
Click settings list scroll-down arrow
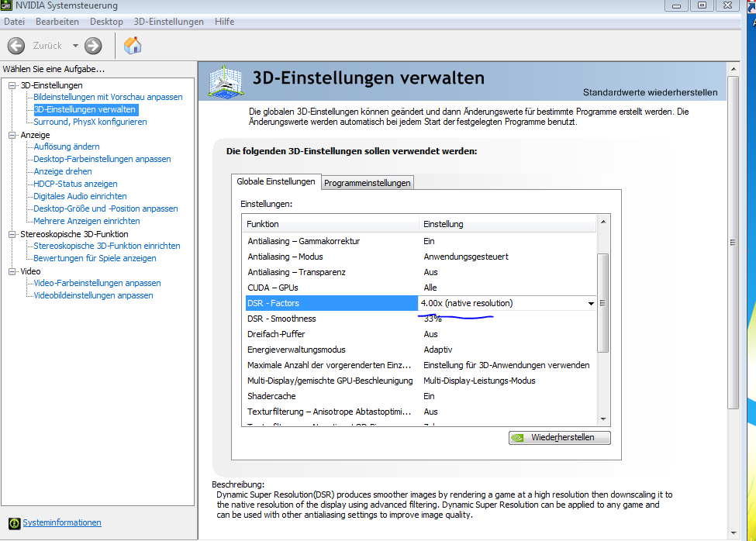click(603, 419)
